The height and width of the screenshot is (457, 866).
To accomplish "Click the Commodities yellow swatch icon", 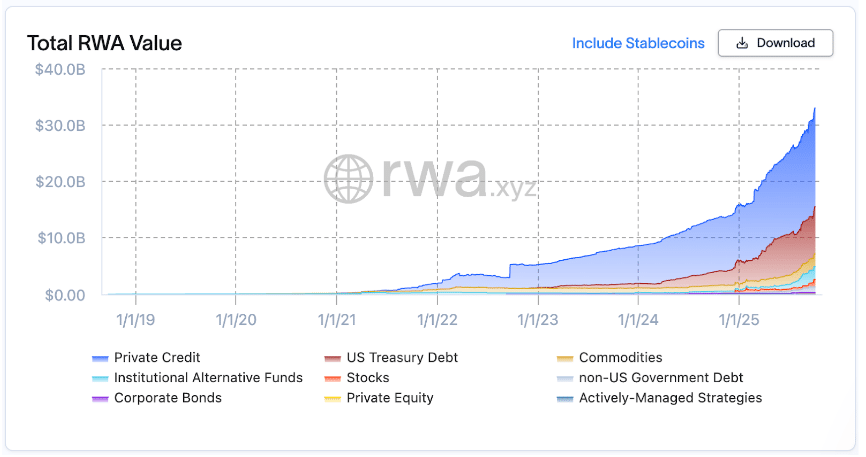I will click(565, 358).
